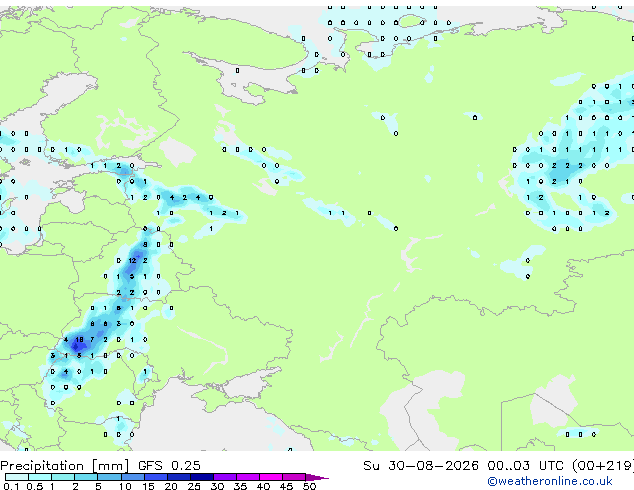Select the 0.1–0.5 mm legend color swatch
The image size is (634, 490).
pyautogui.click(x=17, y=477)
